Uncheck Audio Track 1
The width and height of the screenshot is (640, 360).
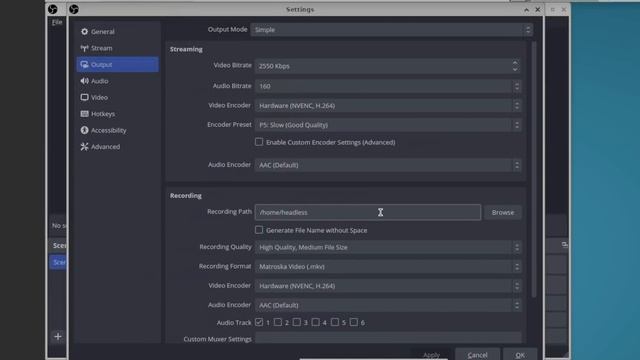click(259, 322)
